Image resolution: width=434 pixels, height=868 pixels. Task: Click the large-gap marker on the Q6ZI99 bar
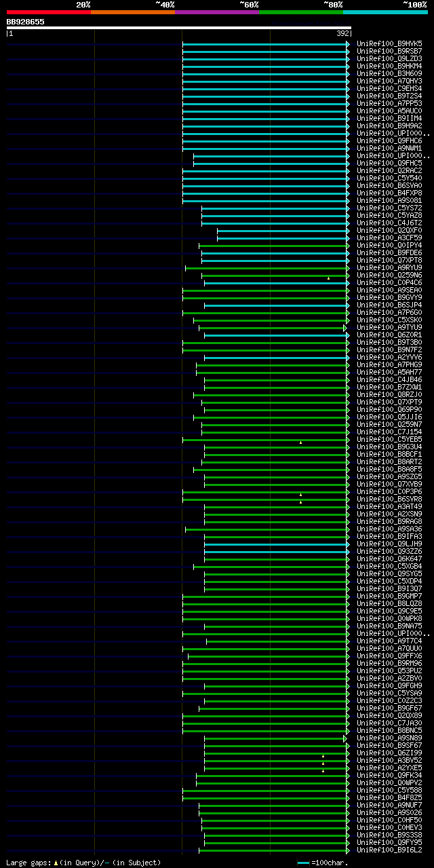point(323,756)
